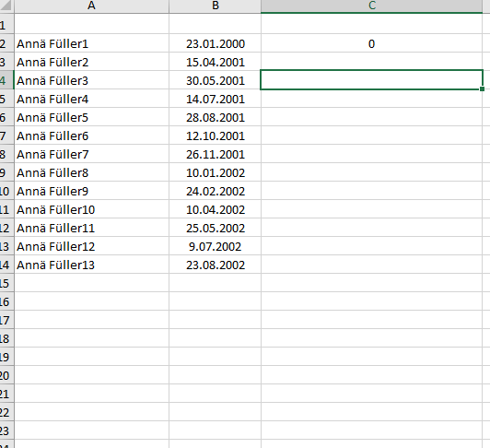The width and height of the screenshot is (490, 448).
Task: Select row 1 header
Action: [x=6, y=24]
